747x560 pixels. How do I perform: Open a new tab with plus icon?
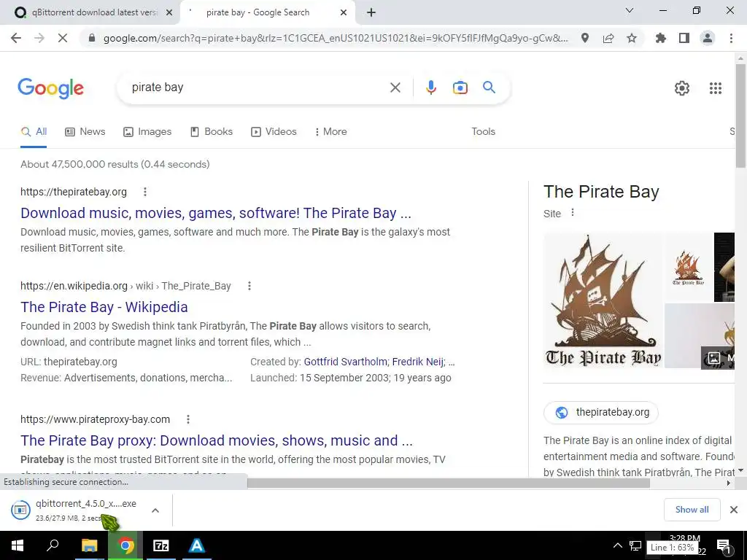pyautogui.click(x=371, y=12)
